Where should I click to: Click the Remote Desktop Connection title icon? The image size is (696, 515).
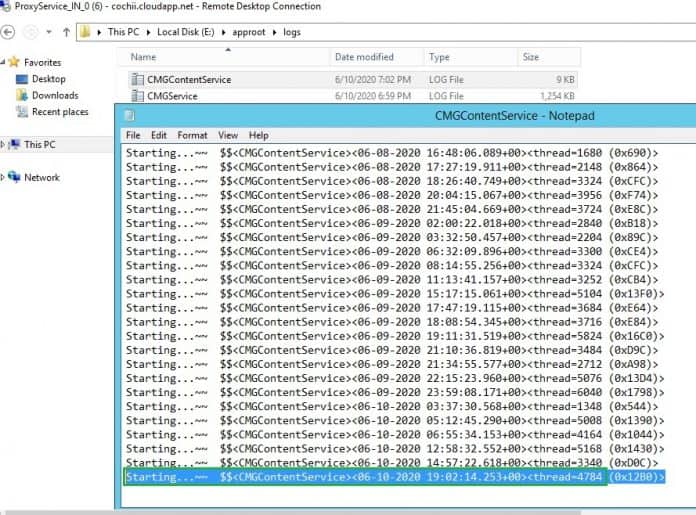(x=5, y=6)
